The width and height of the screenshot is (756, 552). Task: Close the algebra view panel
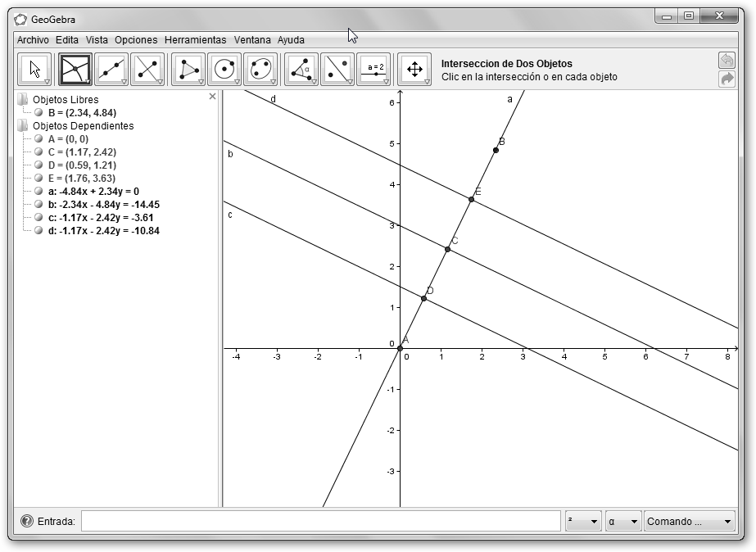[213, 97]
